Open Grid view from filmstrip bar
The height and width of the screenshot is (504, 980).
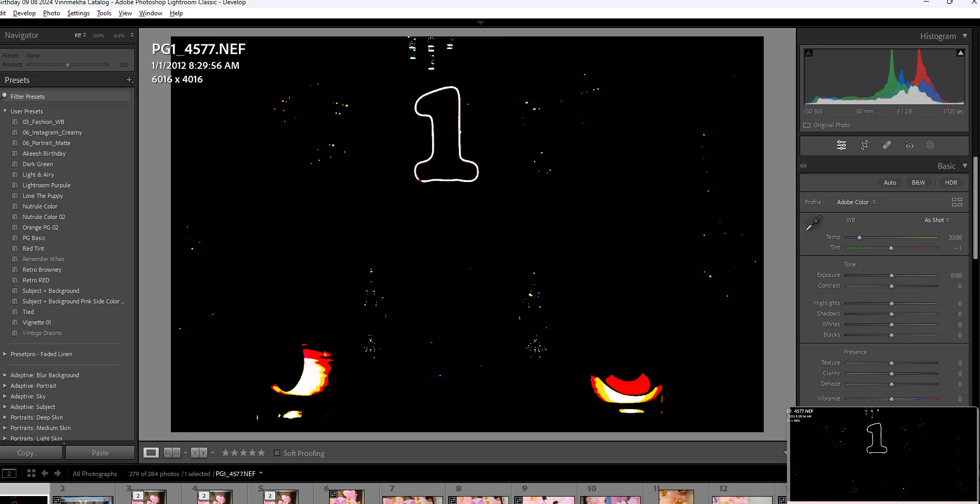(x=31, y=473)
